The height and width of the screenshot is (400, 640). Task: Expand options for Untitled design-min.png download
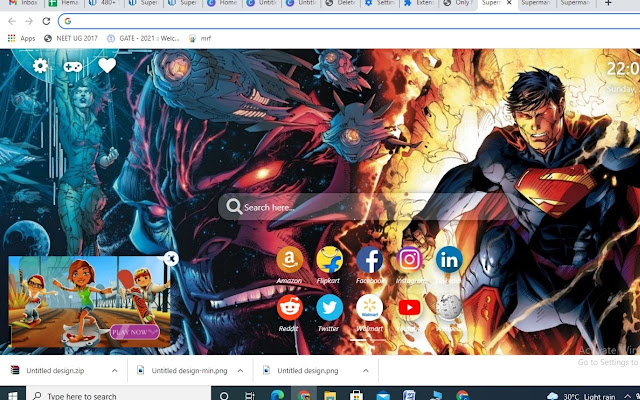point(240,371)
